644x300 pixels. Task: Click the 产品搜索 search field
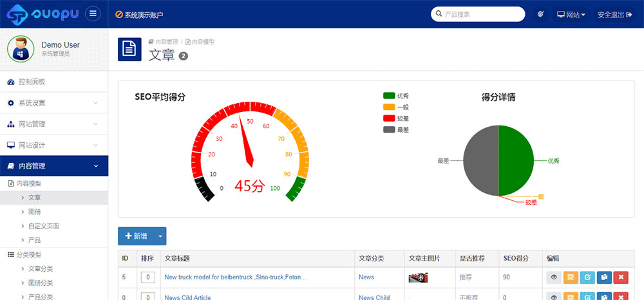click(x=480, y=14)
